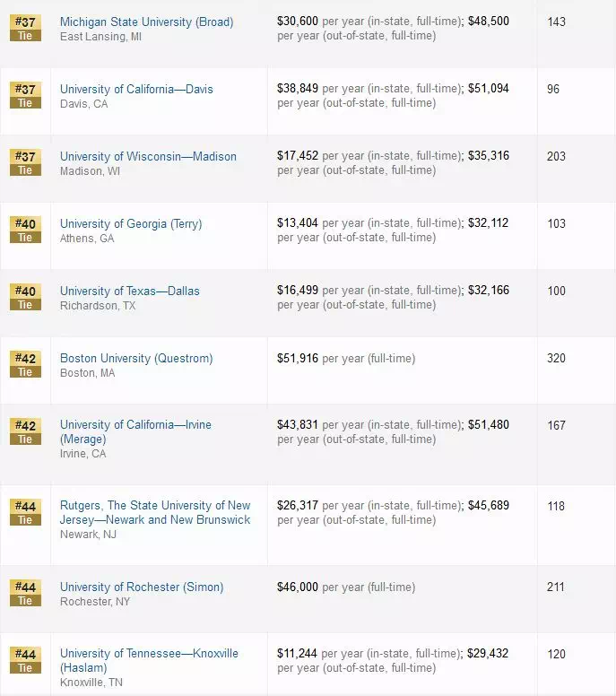The image size is (616, 696).
Task: Click #40 rank badge for Texas—Dallas
Action: 25,297
